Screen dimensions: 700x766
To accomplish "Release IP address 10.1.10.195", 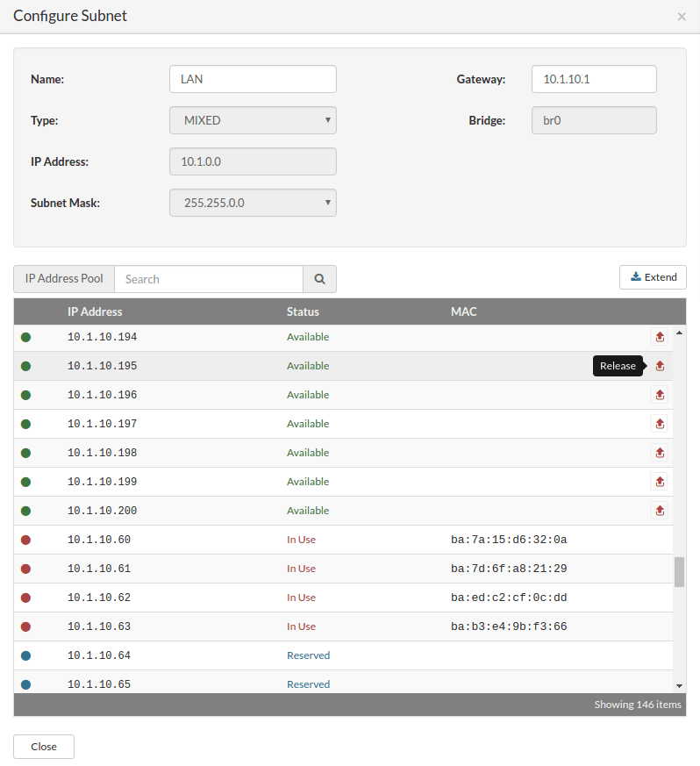I will [x=660, y=366].
